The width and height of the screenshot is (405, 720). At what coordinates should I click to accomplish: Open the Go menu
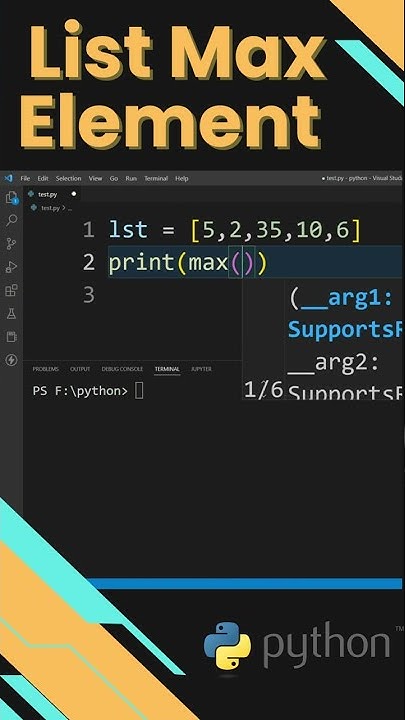pyautogui.click(x=114, y=178)
